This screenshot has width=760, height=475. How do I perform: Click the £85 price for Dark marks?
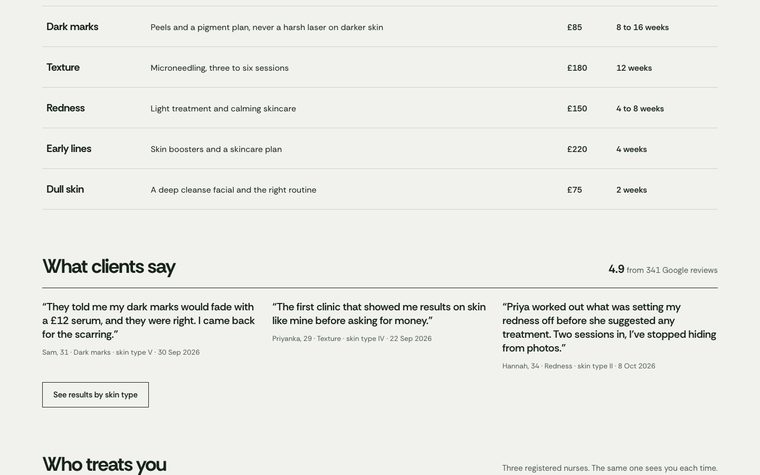(x=574, y=27)
